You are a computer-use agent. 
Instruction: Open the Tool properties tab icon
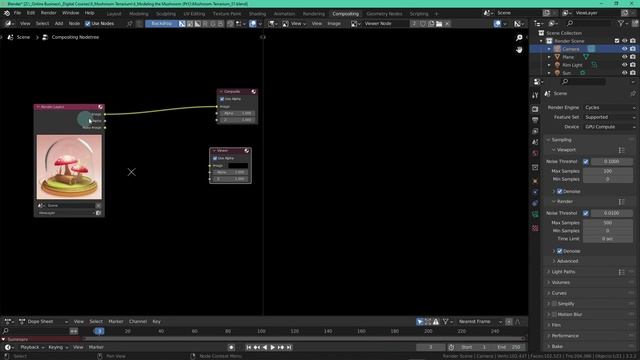click(x=535, y=96)
